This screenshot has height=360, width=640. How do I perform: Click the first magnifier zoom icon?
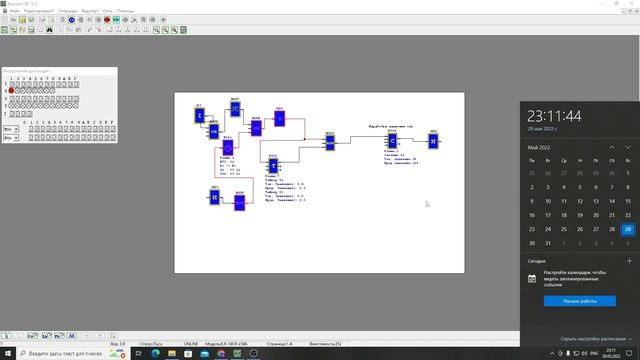click(156, 30)
